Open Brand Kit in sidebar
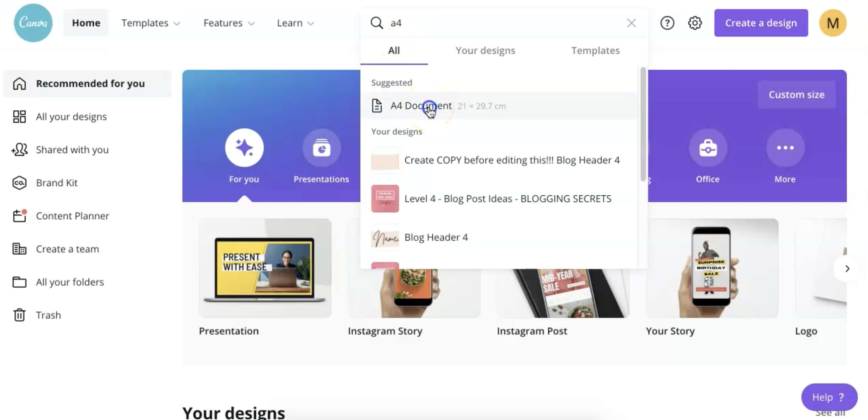Image resolution: width=868 pixels, height=420 pixels. 87,183
